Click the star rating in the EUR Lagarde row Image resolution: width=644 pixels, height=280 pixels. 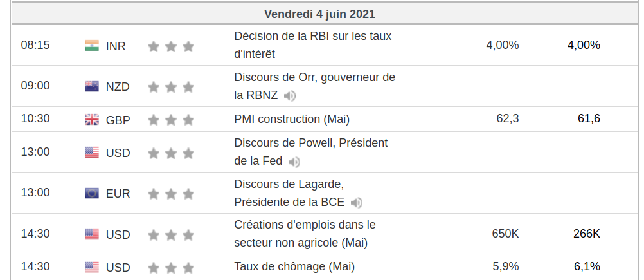pos(171,193)
